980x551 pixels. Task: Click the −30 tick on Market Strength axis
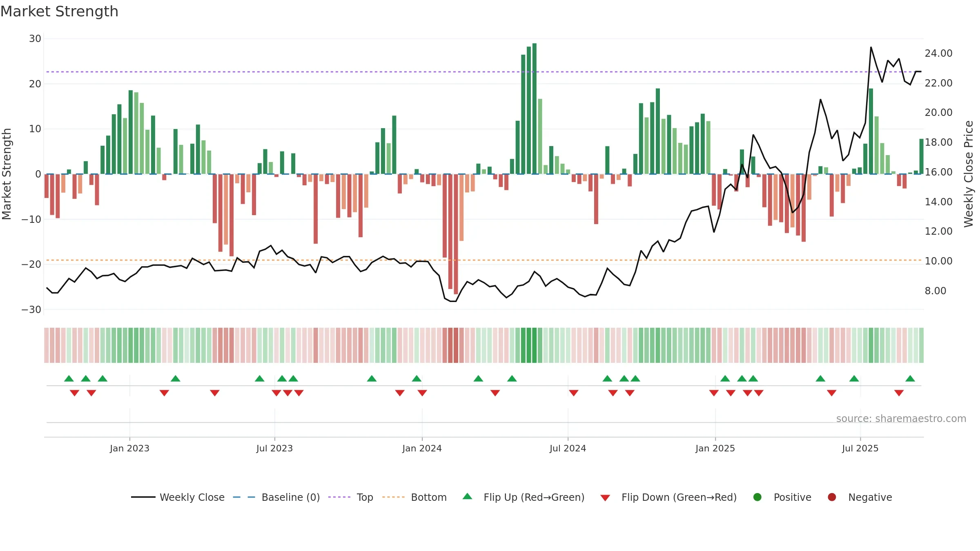click(31, 309)
